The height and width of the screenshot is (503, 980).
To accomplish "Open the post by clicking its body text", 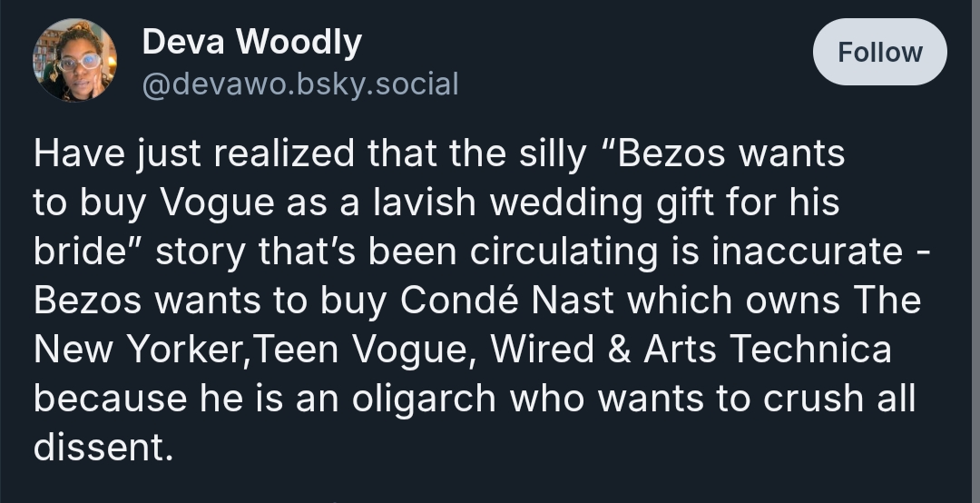I will tap(472, 300).
